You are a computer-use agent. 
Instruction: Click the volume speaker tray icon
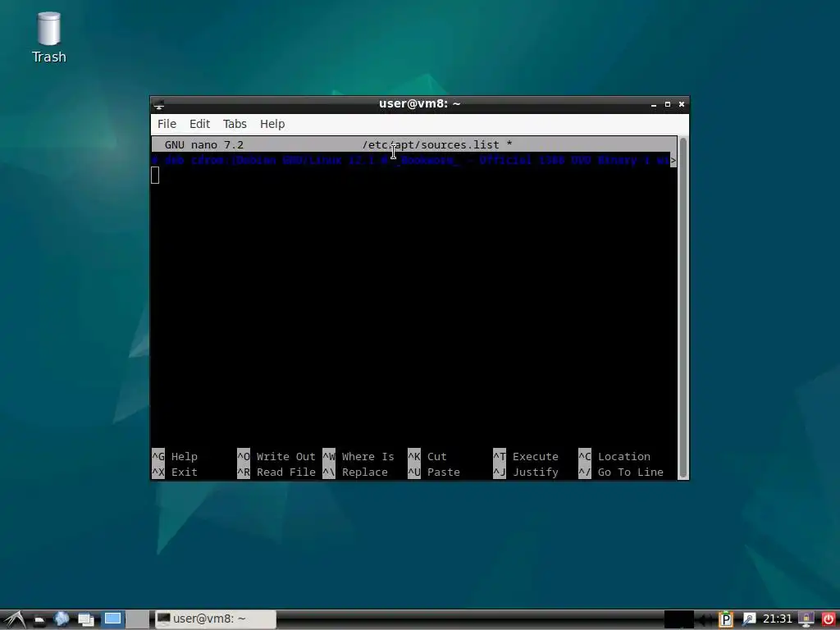[x=705, y=619]
